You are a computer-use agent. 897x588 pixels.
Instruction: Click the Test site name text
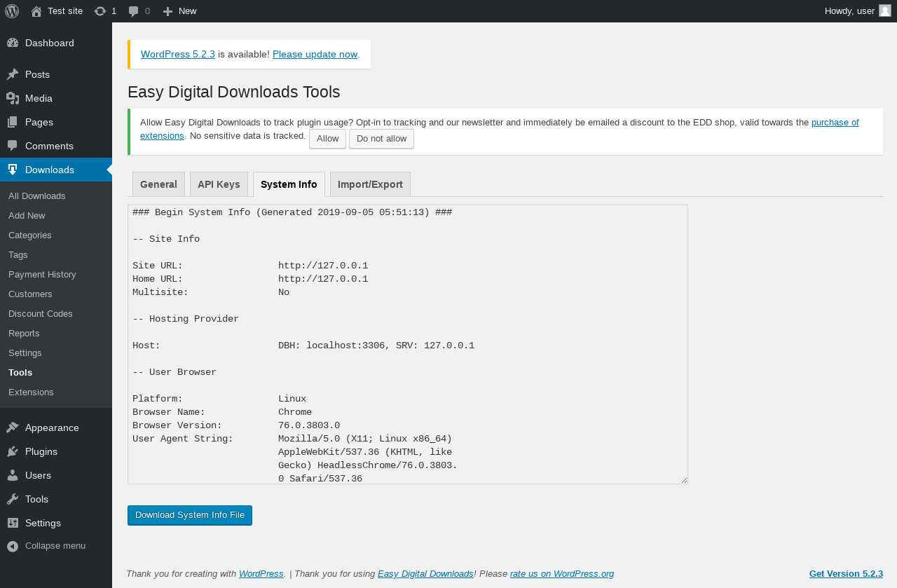pyautogui.click(x=65, y=11)
